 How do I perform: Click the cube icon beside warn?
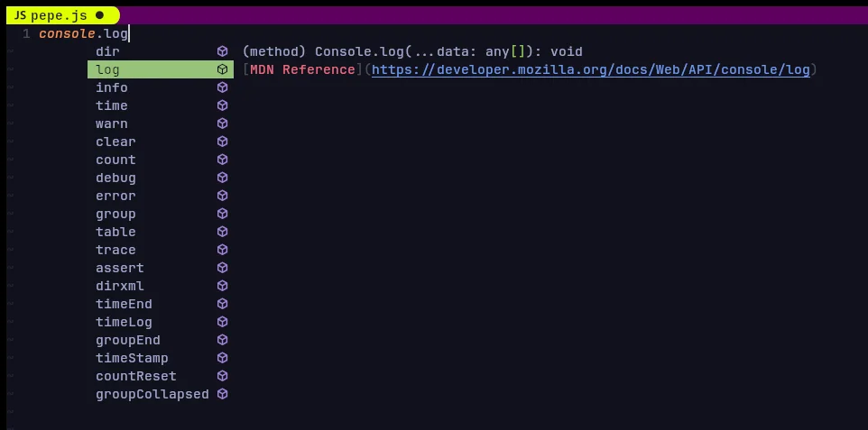(x=222, y=124)
